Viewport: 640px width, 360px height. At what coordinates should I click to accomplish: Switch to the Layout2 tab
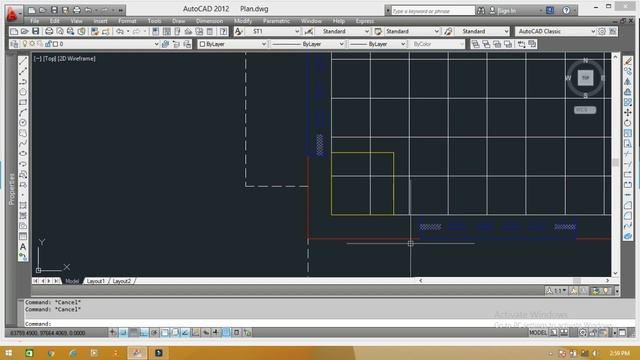click(x=122, y=281)
